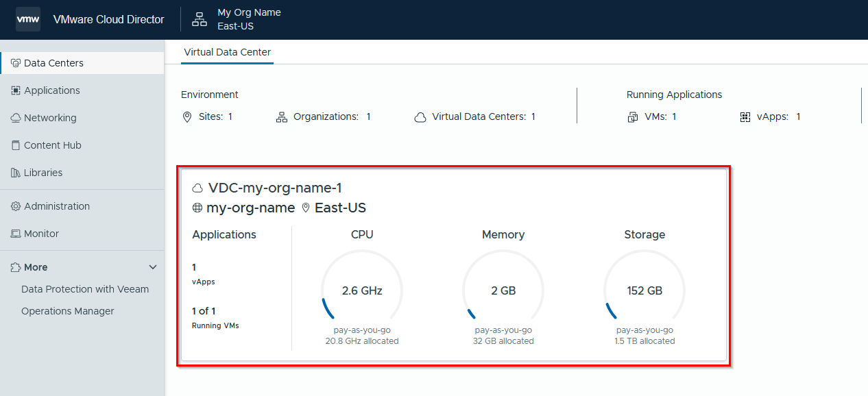The height and width of the screenshot is (396, 868).
Task: Open Networking cloud icon in sidebar
Action: [x=16, y=118]
